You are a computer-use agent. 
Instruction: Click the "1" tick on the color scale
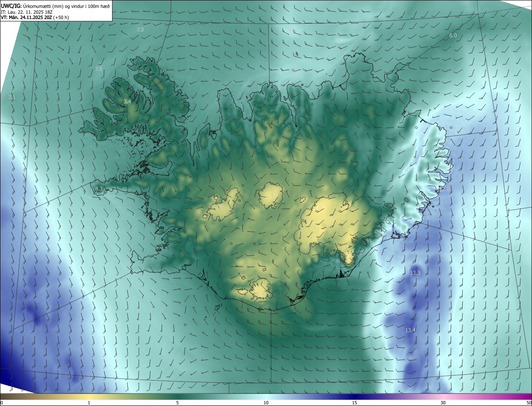(x=89, y=403)
